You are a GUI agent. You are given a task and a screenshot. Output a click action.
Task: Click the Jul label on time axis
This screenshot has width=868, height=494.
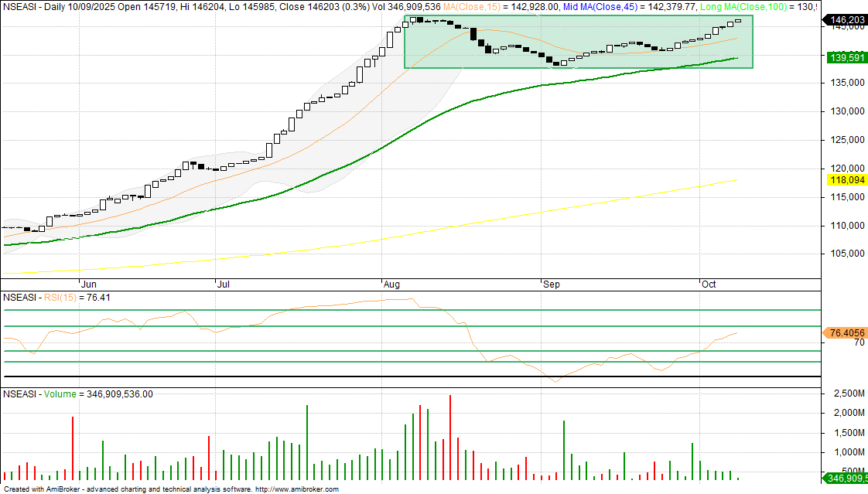(223, 284)
